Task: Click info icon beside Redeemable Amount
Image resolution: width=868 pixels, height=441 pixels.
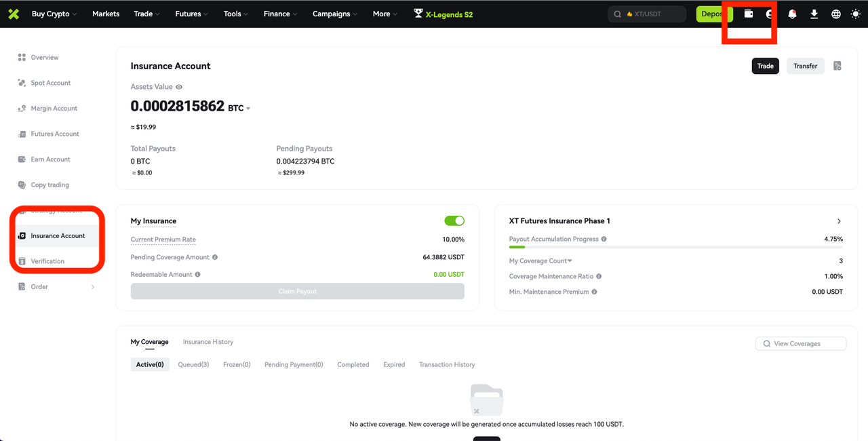Action: coord(198,275)
